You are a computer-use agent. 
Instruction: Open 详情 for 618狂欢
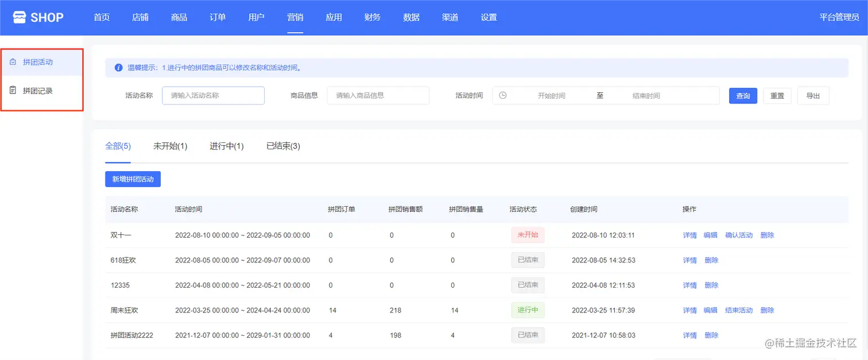click(690, 260)
